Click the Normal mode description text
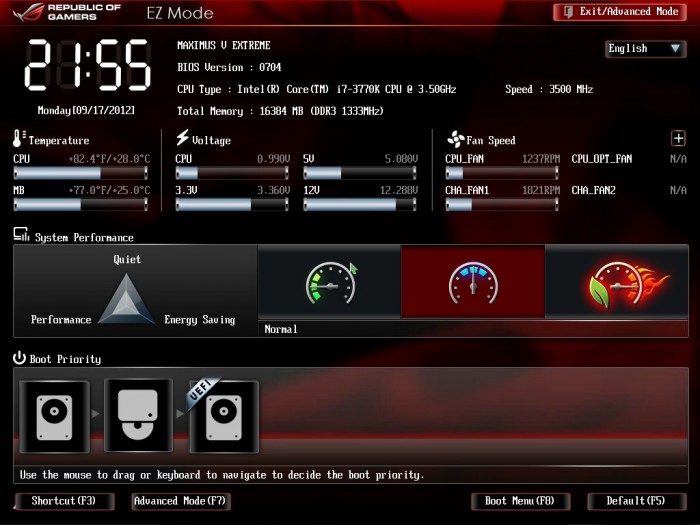Viewport: 700px width, 525px height. (x=281, y=329)
